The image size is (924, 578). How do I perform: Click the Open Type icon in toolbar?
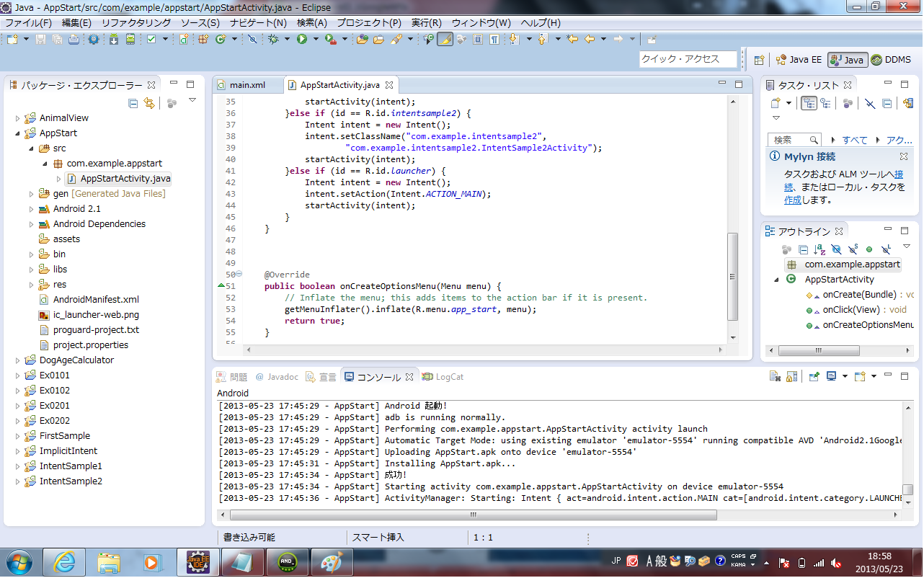[x=362, y=39]
